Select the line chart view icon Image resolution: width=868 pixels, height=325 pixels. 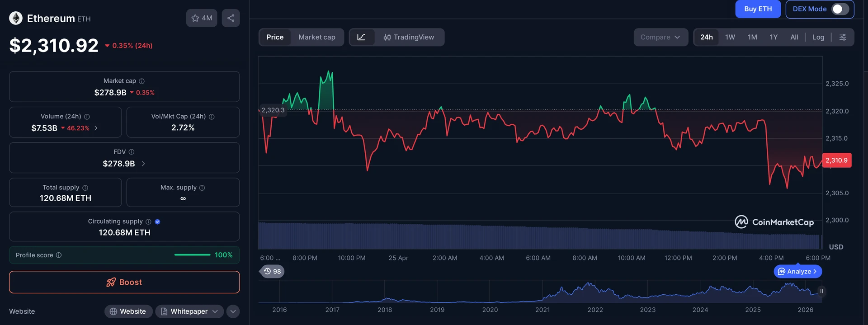[x=361, y=37]
